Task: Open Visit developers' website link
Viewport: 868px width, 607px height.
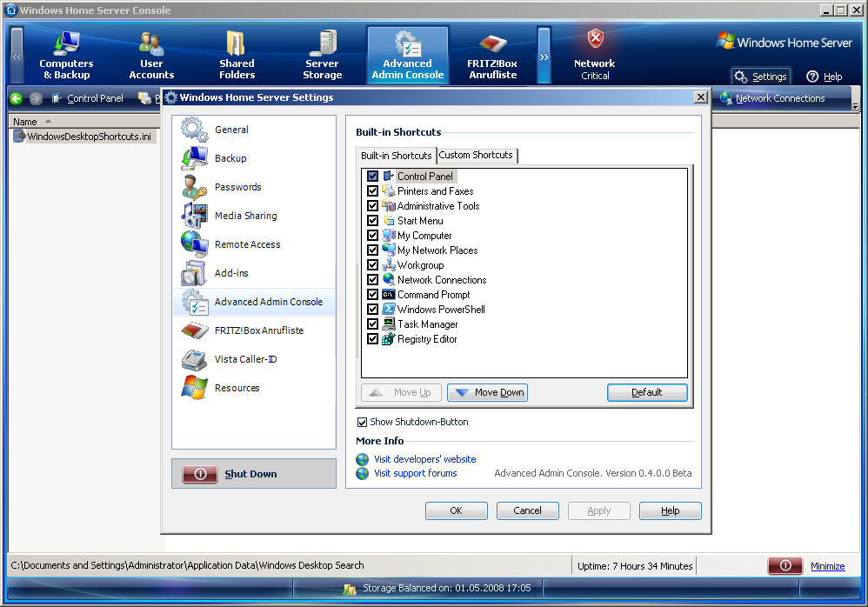Action: [x=424, y=459]
